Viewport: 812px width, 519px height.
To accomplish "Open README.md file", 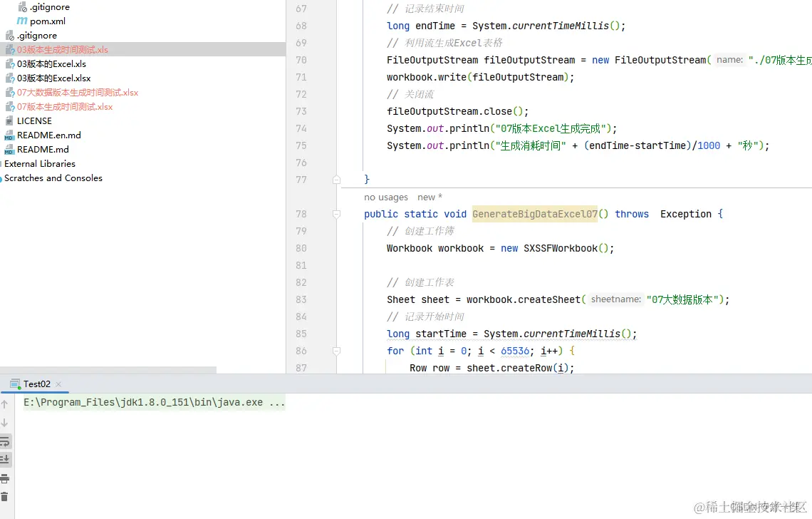I will click(x=43, y=149).
